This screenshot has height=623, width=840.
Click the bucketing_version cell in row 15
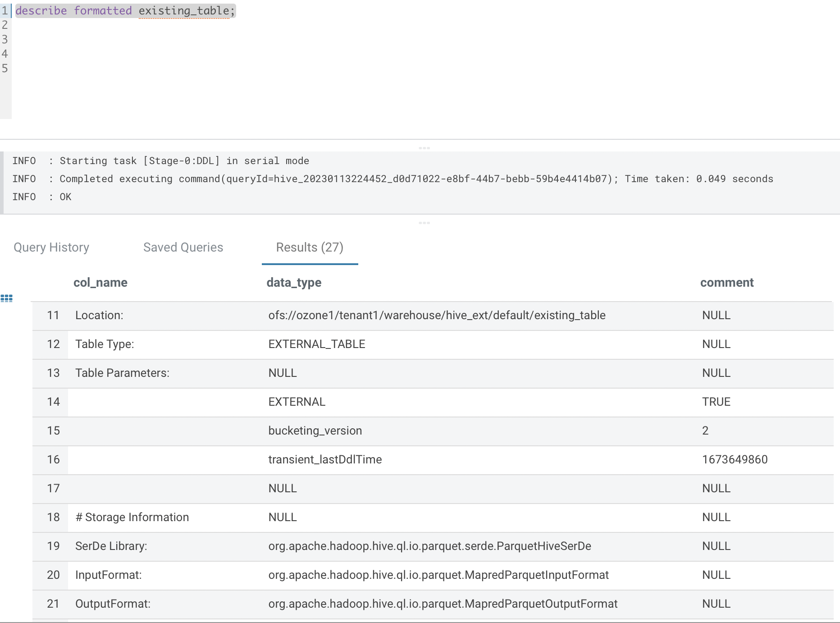(x=315, y=431)
